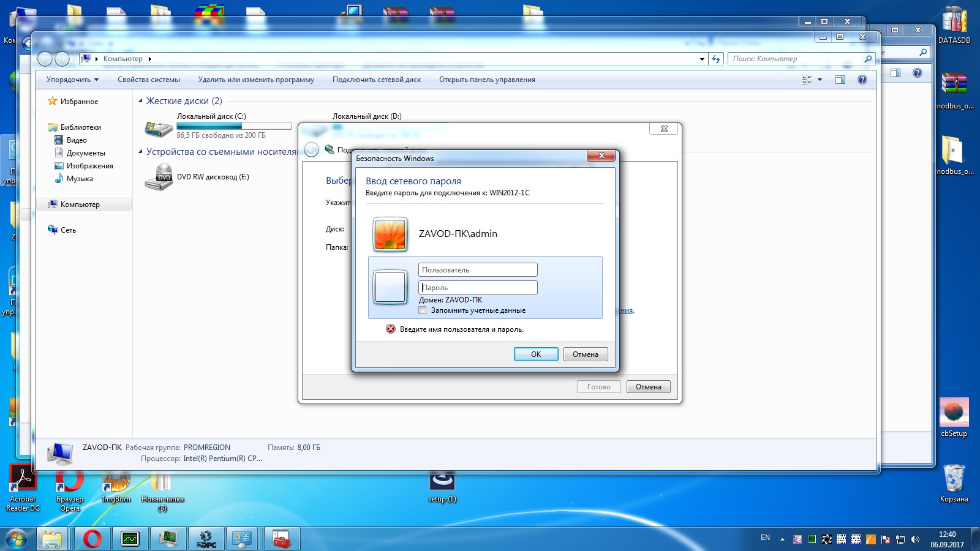Select the DVD RW drive (E:) icon
The image size is (980, 551).
(159, 178)
